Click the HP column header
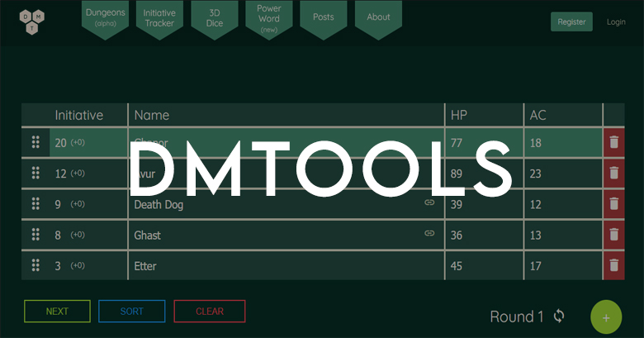644x338 pixels. pos(459,115)
